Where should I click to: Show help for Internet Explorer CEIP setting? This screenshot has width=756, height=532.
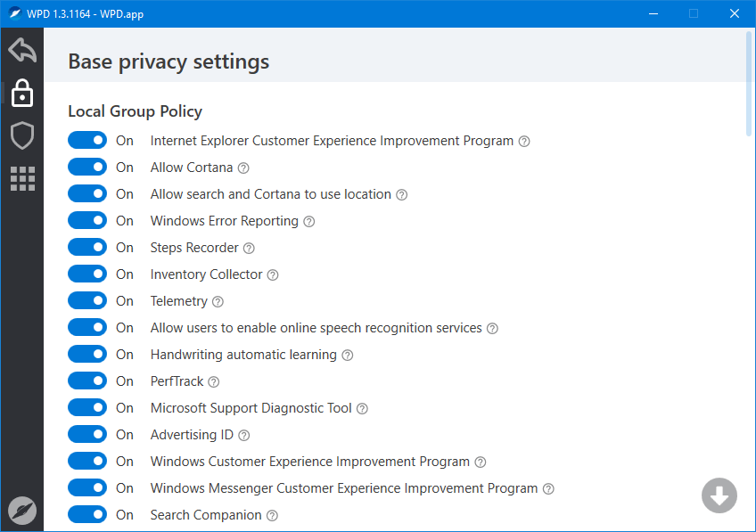[524, 142]
